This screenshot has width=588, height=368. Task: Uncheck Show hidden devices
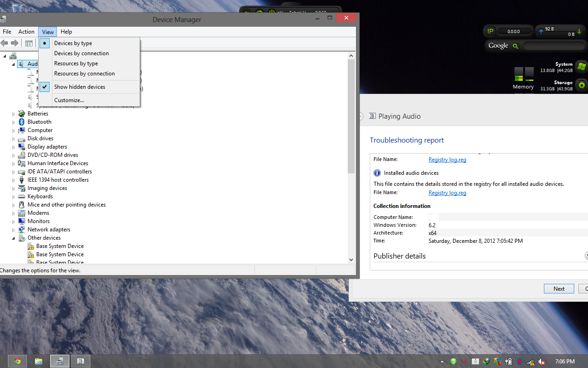tap(79, 87)
